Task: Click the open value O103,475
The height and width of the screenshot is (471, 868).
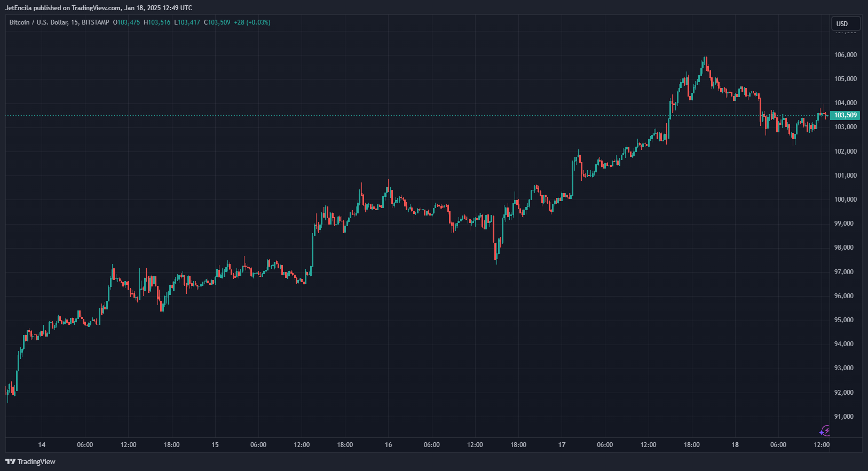Action: (x=127, y=22)
